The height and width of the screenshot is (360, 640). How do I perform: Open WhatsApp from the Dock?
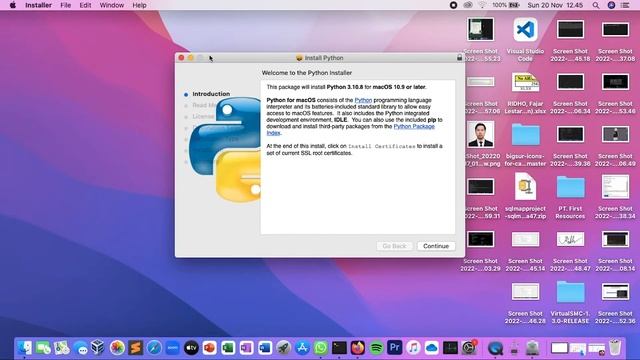click(x=321, y=348)
